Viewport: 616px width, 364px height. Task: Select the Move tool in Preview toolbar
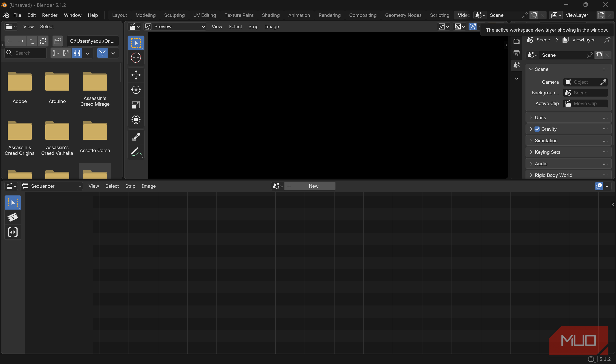(x=136, y=75)
